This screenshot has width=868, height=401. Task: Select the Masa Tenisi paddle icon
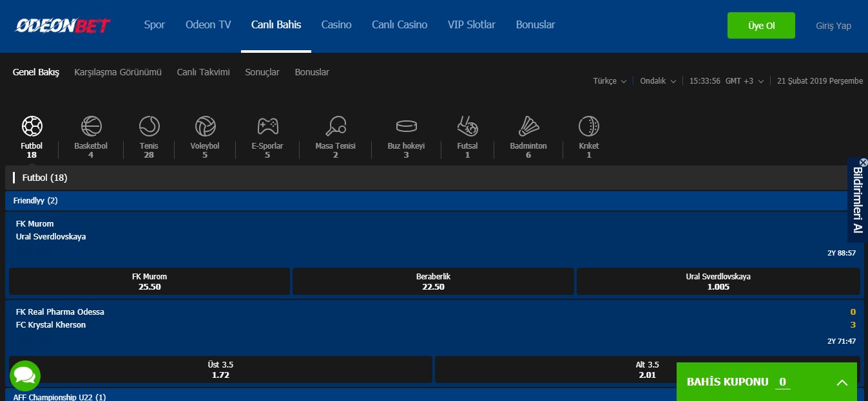pos(336,126)
